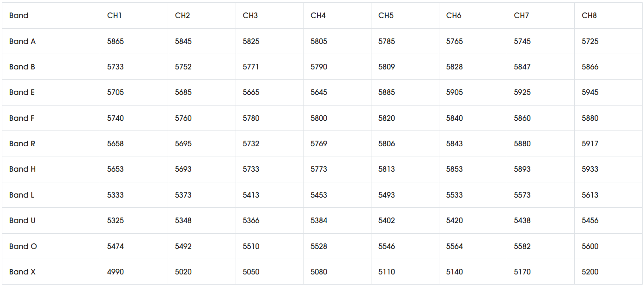Select the CH8 column header
The height and width of the screenshot is (286, 644).
tap(589, 16)
